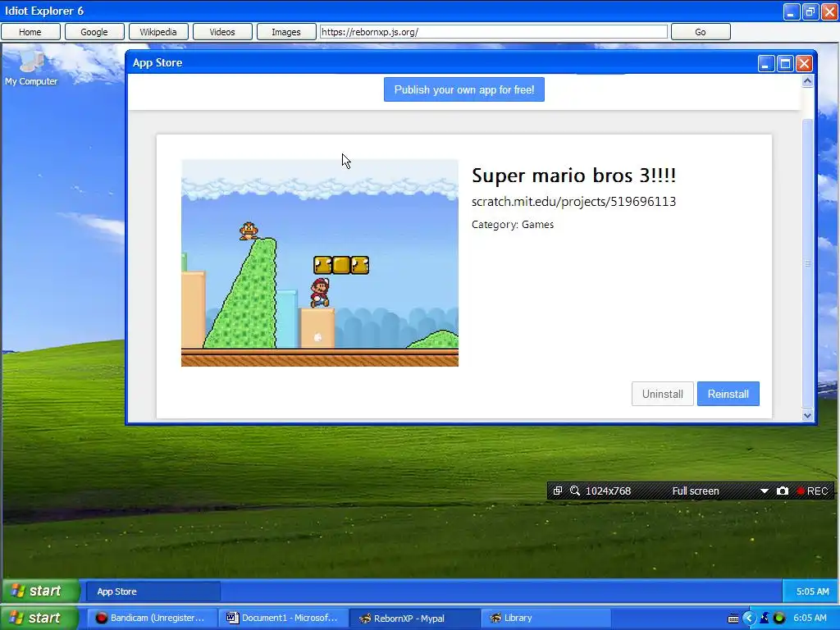
Task: Click the Videos toolbar button
Action: click(222, 32)
